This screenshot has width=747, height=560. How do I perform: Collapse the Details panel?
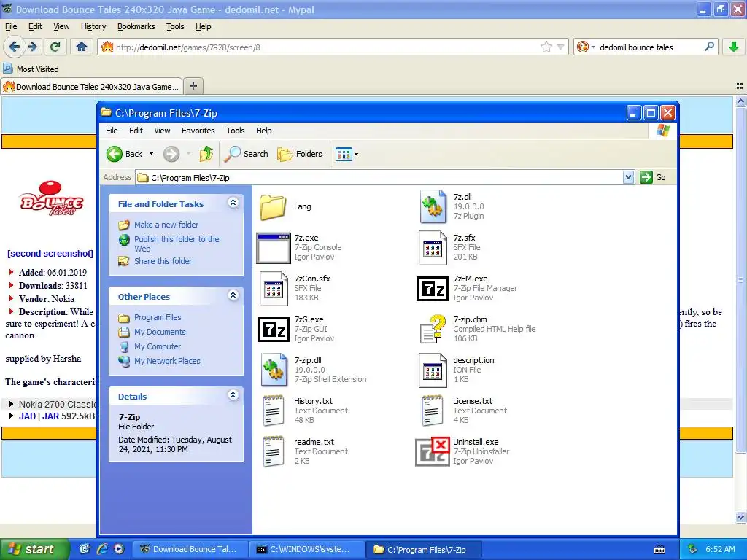(233, 394)
